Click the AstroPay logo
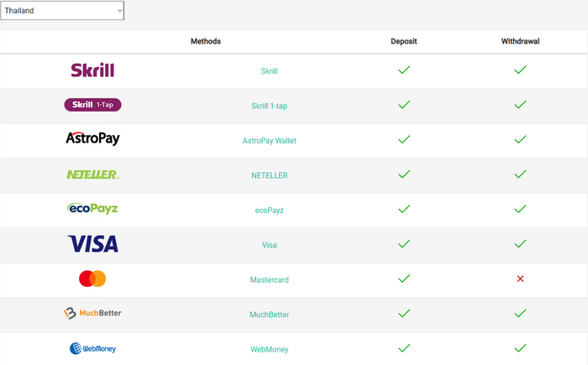588x365 pixels. coord(92,139)
